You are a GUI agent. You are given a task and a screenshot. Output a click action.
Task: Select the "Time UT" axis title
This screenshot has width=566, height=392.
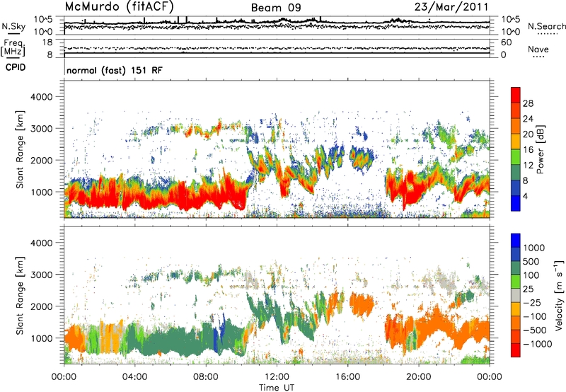(x=277, y=388)
